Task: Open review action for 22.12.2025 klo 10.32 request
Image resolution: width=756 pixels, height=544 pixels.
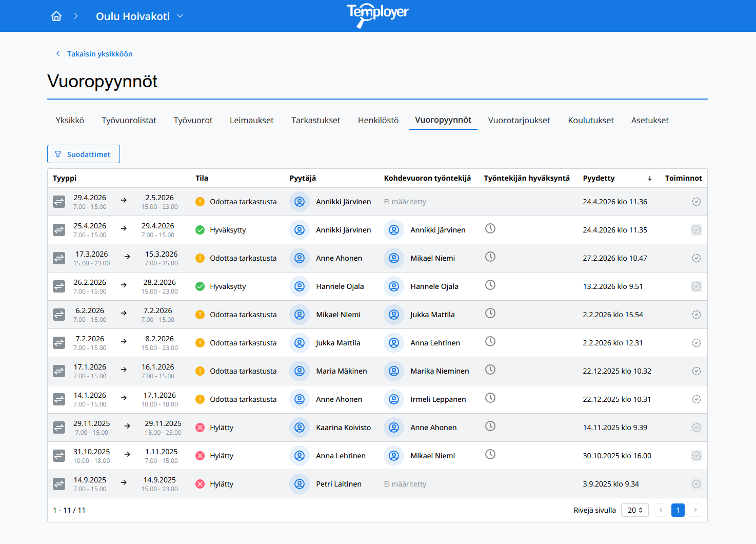Action: point(696,371)
